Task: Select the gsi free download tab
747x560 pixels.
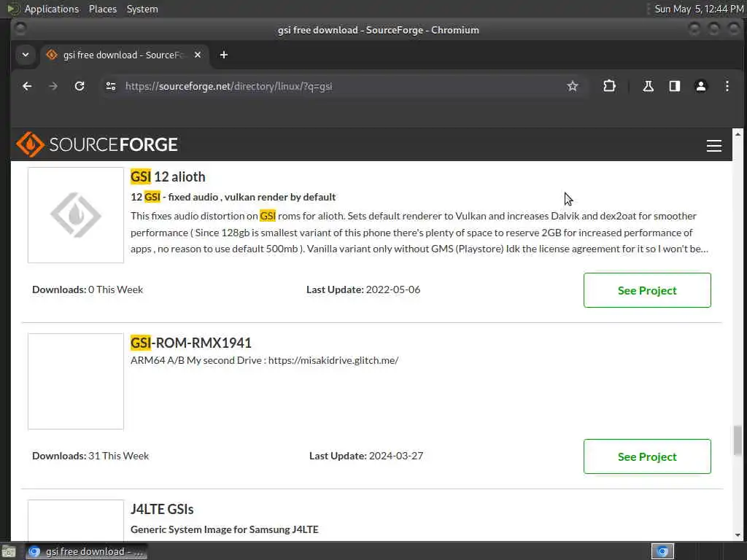Action: 124,55
